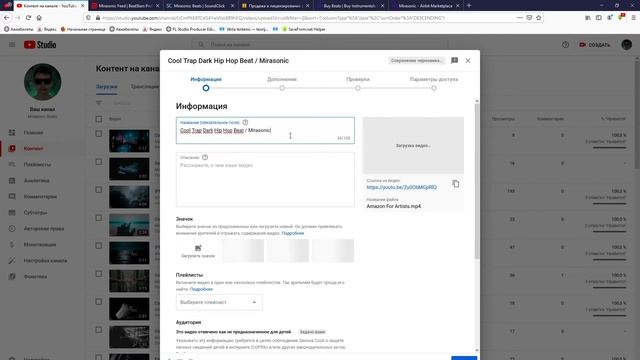Click the help icon next to the title label
The width and height of the screenshot is (640, 360).
click(245, 122)
